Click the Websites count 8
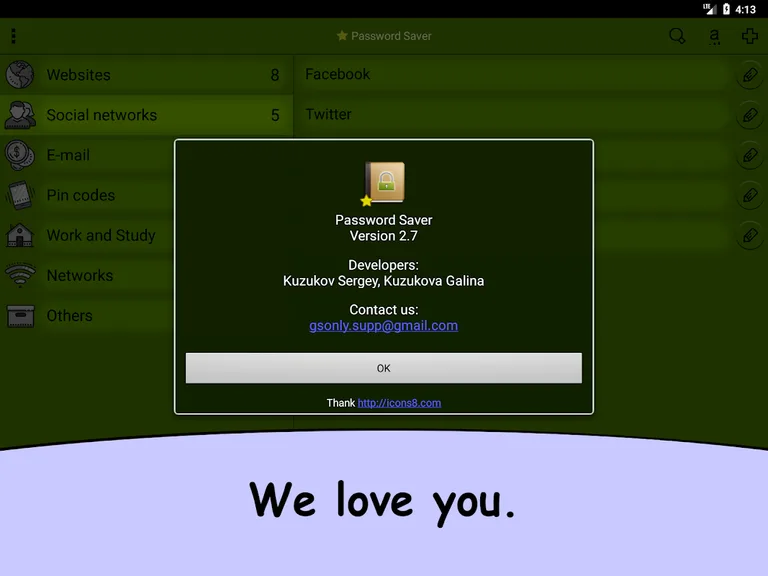The width and height of the screenshot is (768, 576). point(275,75)
